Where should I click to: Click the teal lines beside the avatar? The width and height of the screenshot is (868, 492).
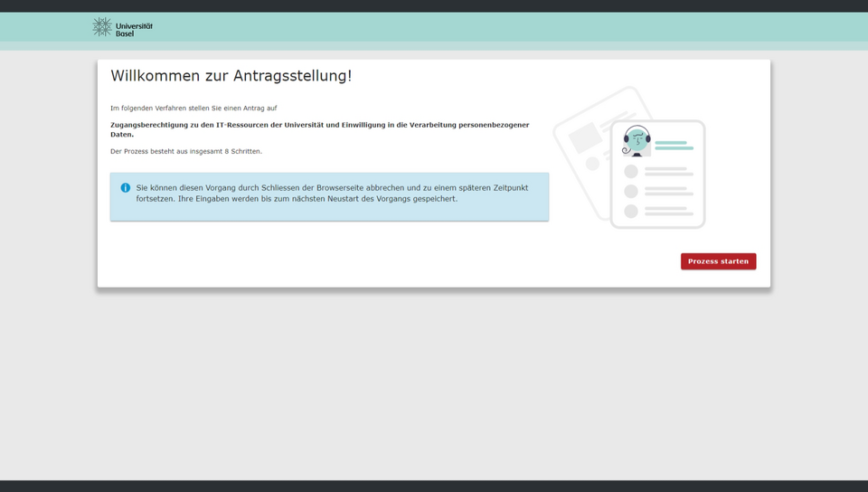[674, 145]
